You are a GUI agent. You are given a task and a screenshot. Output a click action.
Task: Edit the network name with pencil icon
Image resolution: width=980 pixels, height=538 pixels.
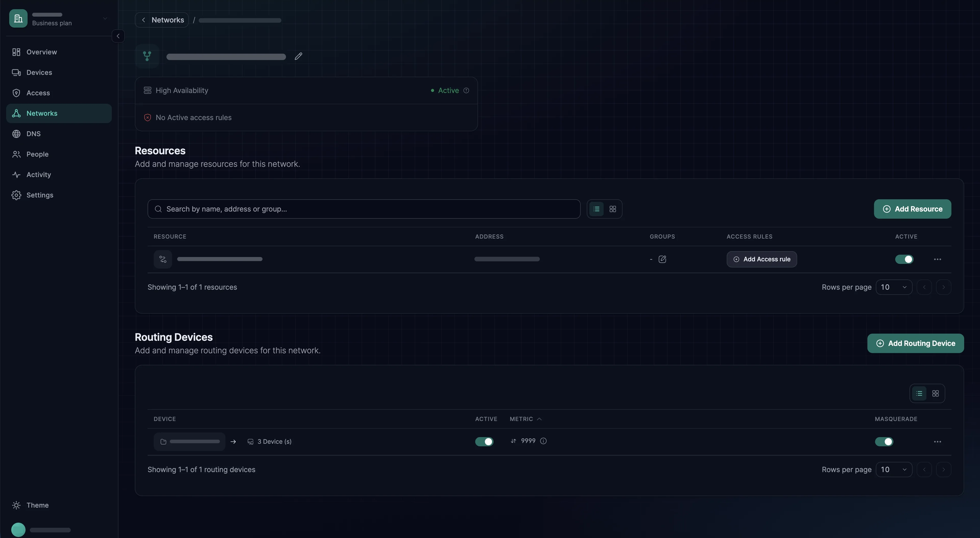pyautogui.click(x=298, y=56)
